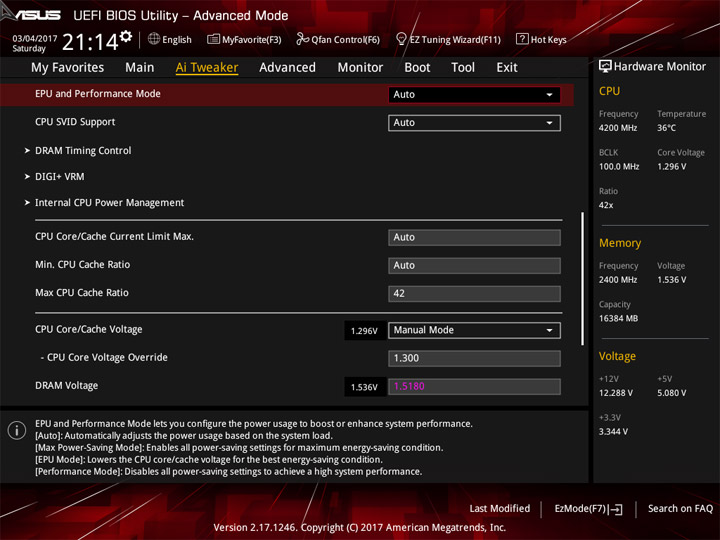720x540 pixels.
Task: Click Max CPU Cache Ratio field showing 42
Action: tap(474, 294)
